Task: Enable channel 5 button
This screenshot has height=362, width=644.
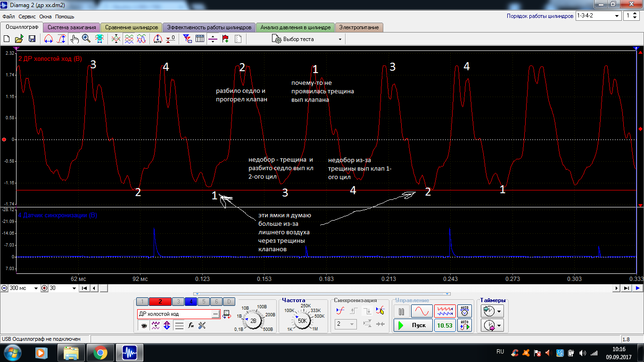Action: pos(204,302)
